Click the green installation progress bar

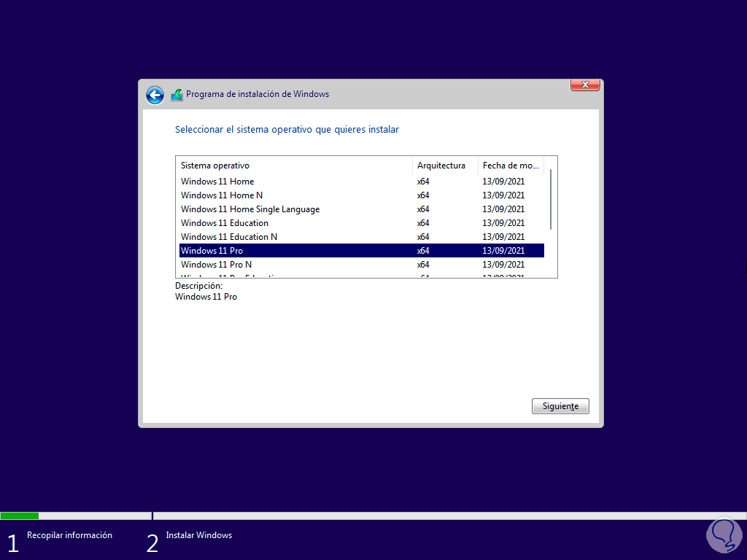(20, 516)
